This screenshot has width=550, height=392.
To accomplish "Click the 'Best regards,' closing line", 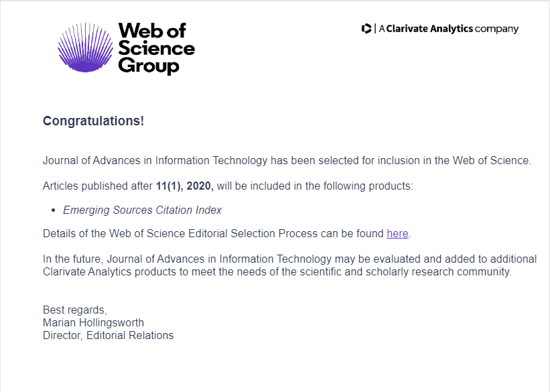I will pyautogui.click(x=75, y=310).
